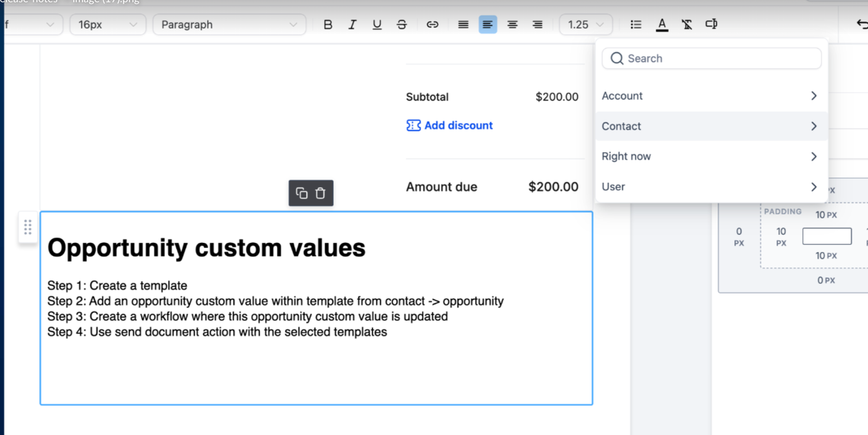
Task: Toggle center text alignment
Action: click(x=512, y=24)
